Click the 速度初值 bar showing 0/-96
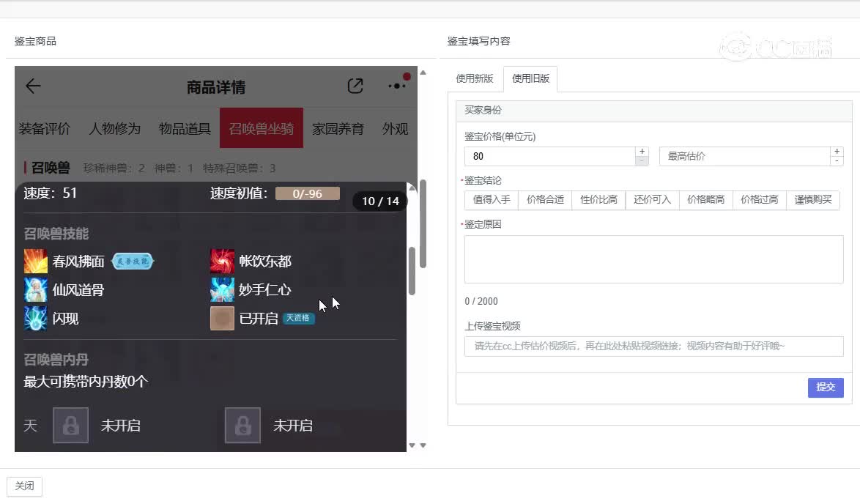Image resolution: width=860 pixels, height=504 pixels. coord(307,193)
